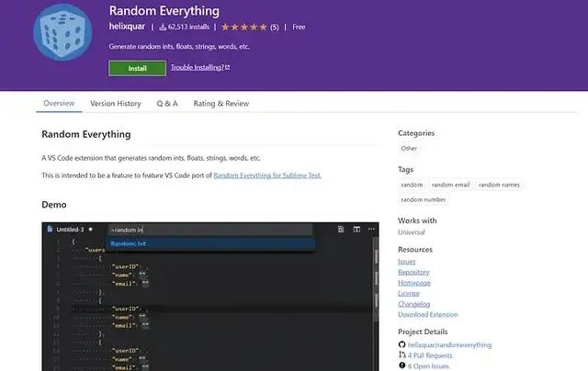Click the command palette input with random in

click(x=210, y=230)
